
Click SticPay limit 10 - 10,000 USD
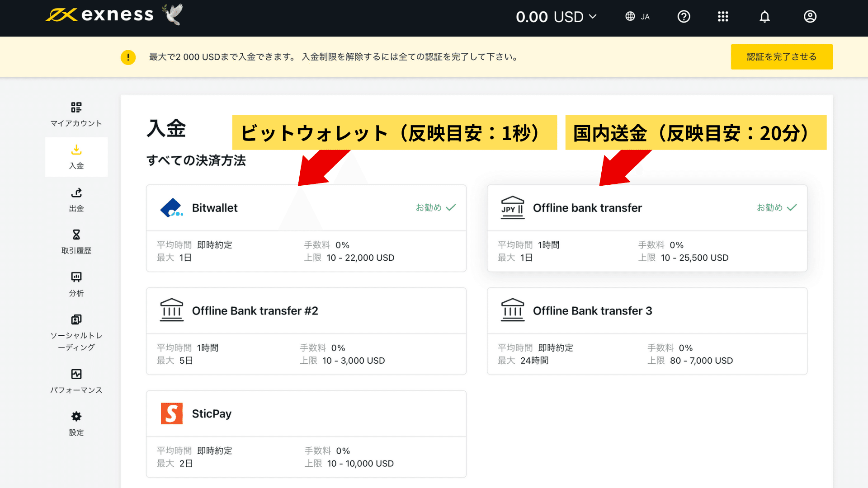click(x=360, y=464)
